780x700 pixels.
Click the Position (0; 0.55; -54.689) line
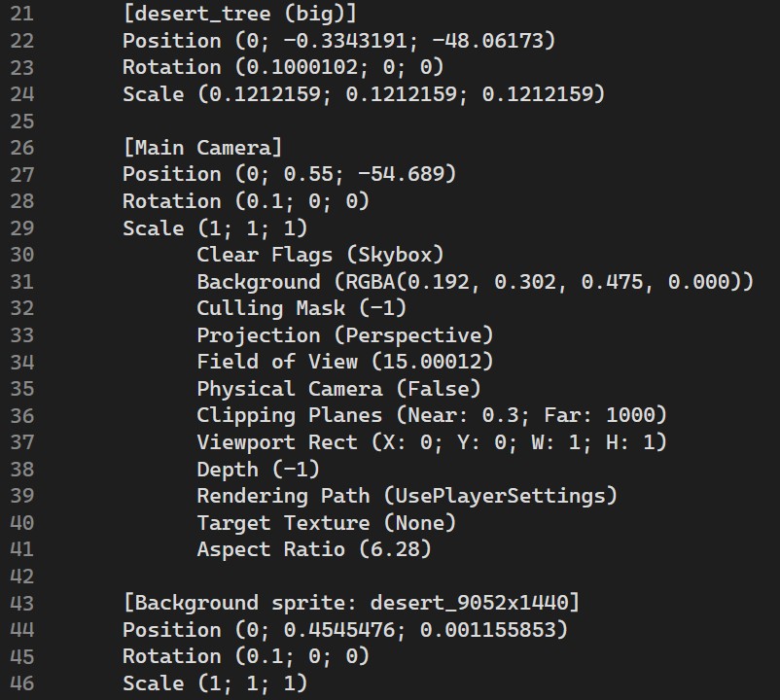tap(289, 174)
